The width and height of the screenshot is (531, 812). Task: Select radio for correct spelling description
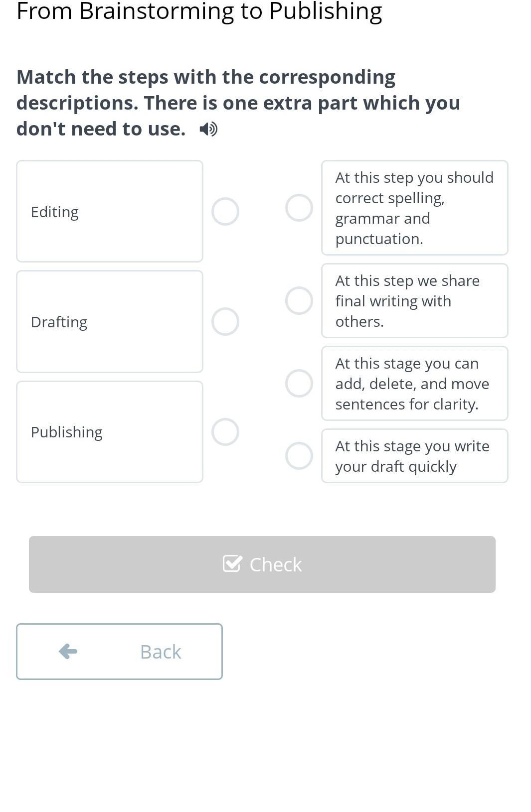click(x=299, y=208)
